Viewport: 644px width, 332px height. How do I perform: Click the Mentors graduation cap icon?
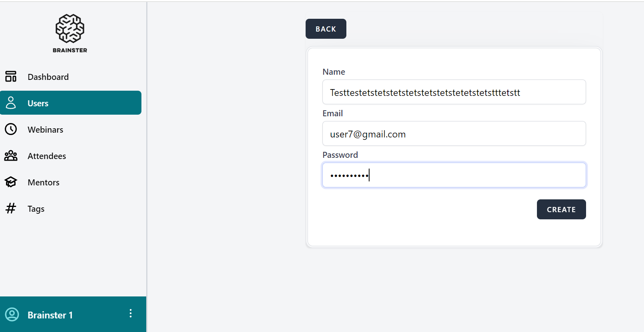(11, 182)
